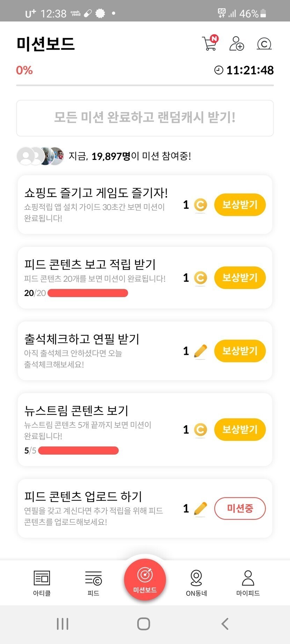The height and width of the screenshot is (644, 290).
Task: Open the shopping cart icon
Action: coord(210,44)
